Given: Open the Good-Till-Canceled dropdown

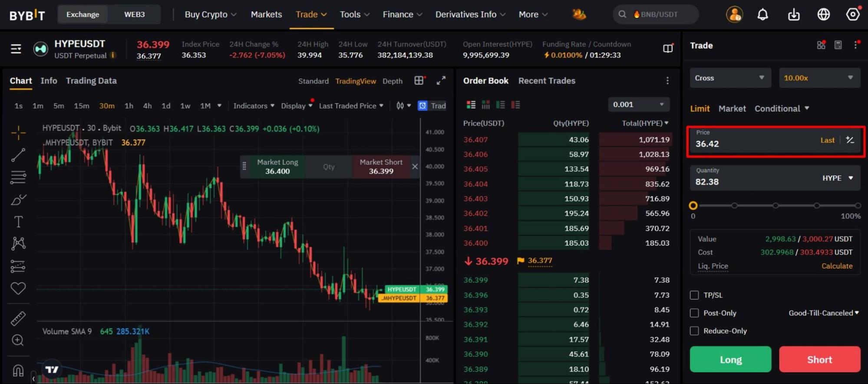Looking at the screenshot, I should (823, 313).
